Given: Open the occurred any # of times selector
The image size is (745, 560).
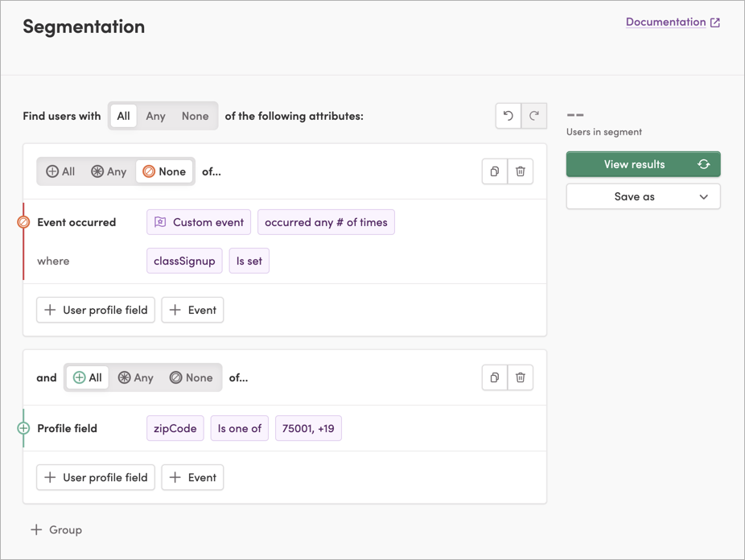Looking at the screenshot, I should pos(326,222).
